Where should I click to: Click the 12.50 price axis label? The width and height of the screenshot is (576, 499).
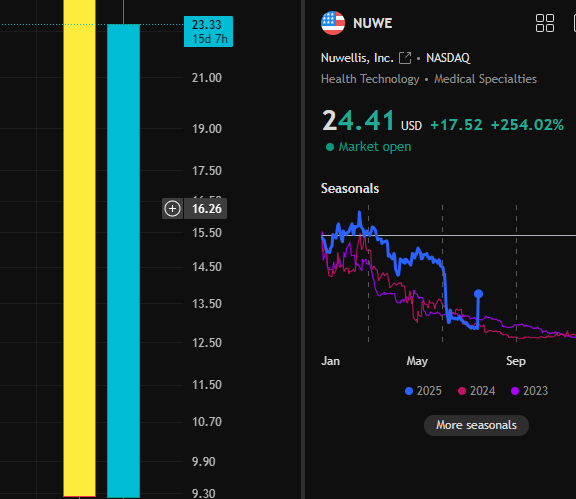point(207,343)
